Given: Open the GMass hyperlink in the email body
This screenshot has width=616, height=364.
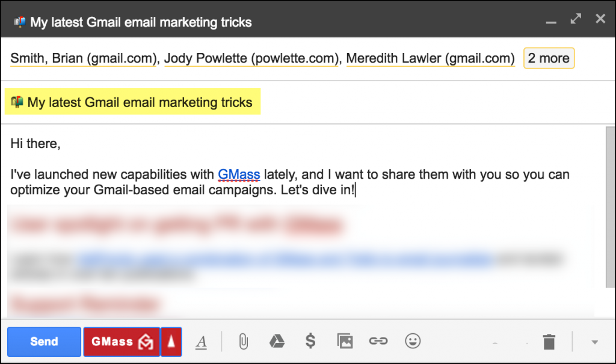Looking at the screenshot, I should 239,174.
